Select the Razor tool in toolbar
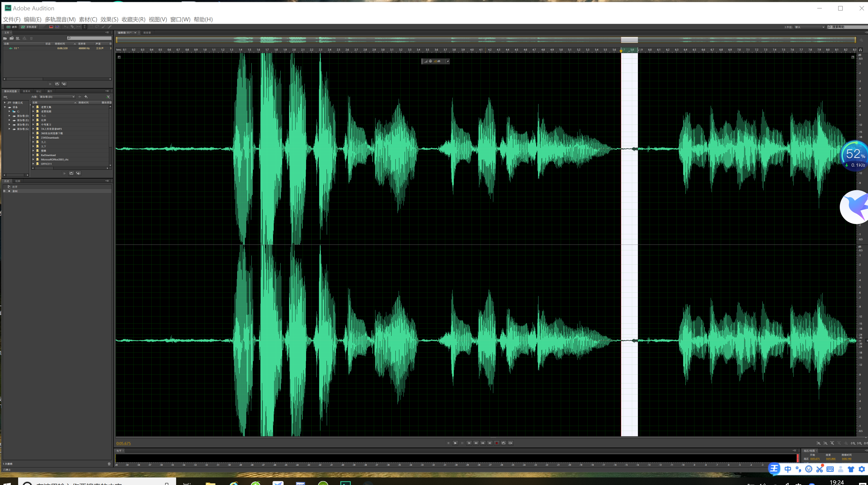This screenshot has height=485, width=868. 72,27
